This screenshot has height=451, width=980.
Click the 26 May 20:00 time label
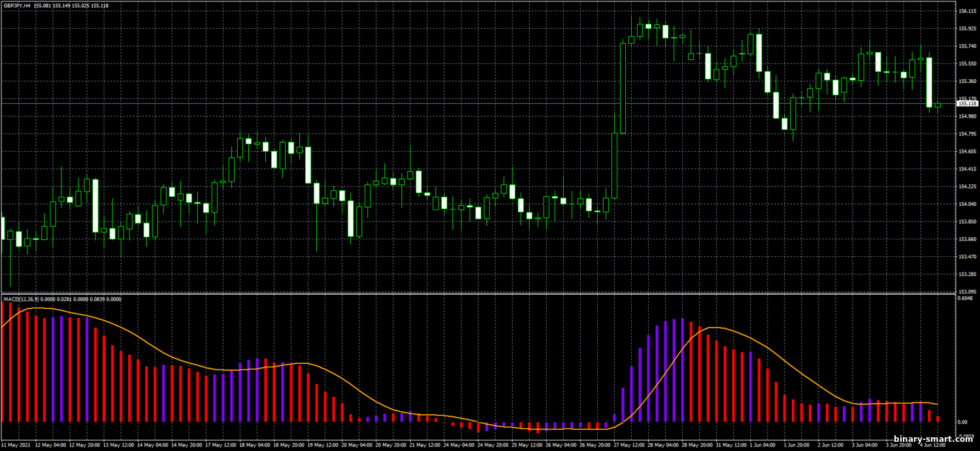pyautogui.click(x=593, y=445)
